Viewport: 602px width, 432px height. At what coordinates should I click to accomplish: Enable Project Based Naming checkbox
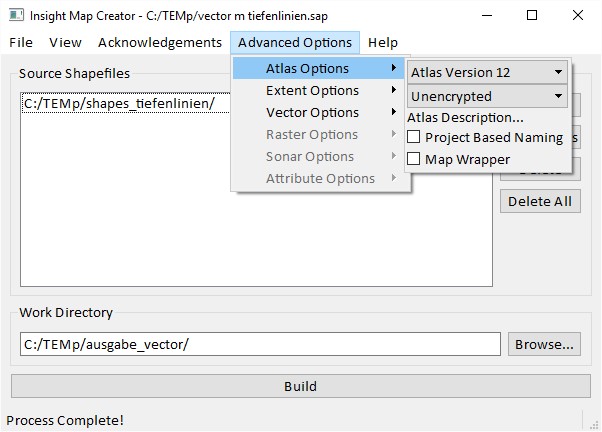click(x=414, y=138)
